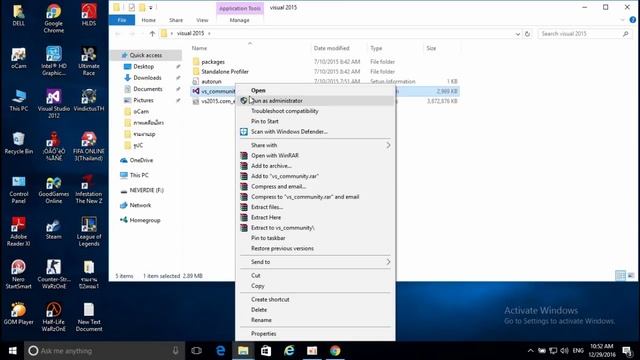Go up one folder level
640x360 pixels.
click(x=152, y=33)
